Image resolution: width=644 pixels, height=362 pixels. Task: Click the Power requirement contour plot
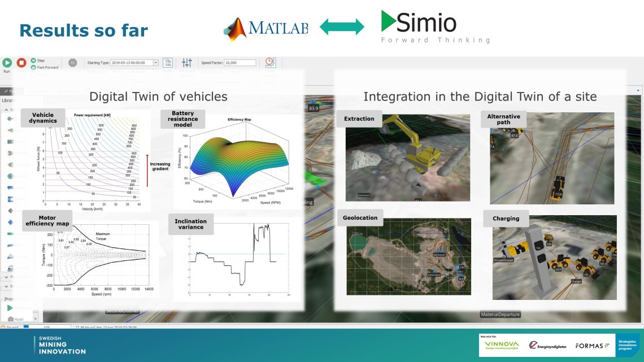click(93, 161)
